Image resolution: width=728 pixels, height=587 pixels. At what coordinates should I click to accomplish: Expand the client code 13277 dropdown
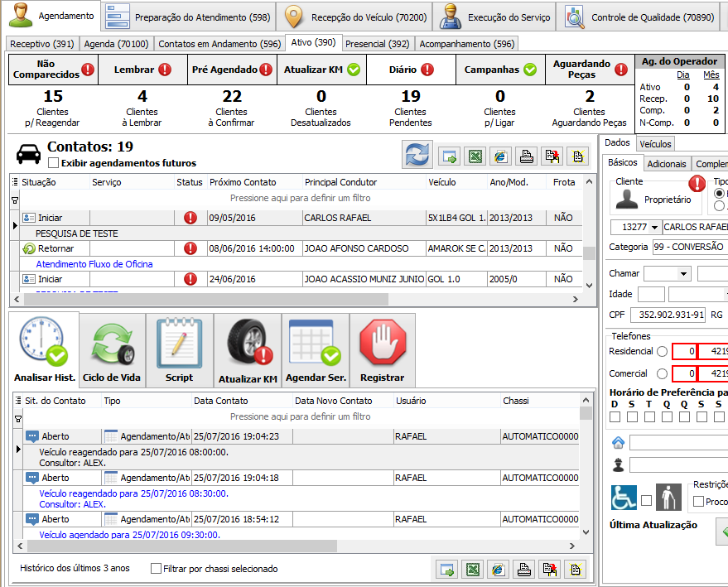[x=655, y=227]
